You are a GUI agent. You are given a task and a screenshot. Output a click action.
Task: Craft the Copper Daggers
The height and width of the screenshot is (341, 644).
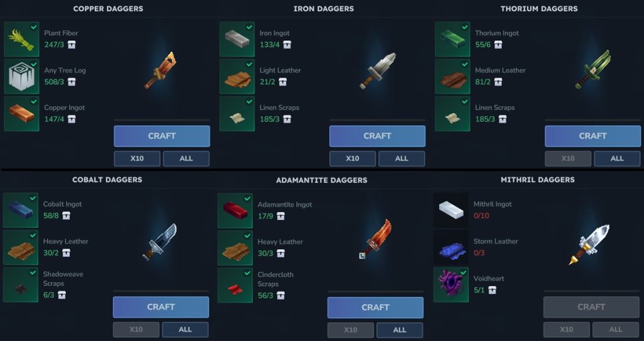click(162, 136)
